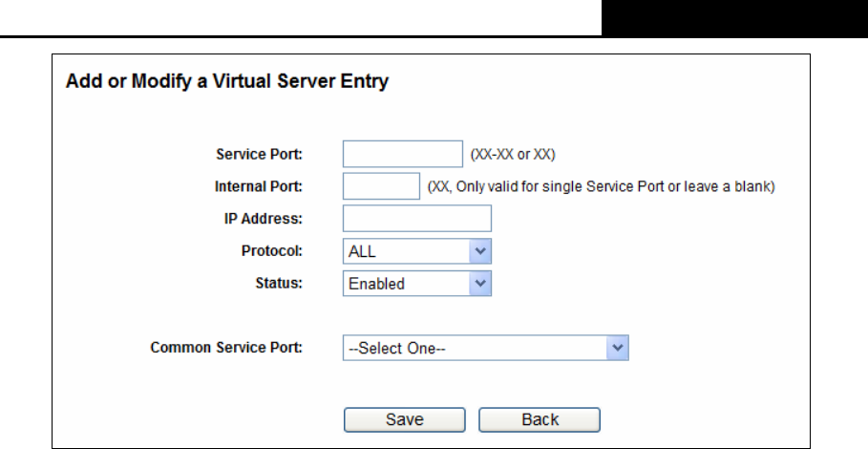The image size is (868, 449).
Task: Click the (XX-XX or XX) format hint
Action: click(x=513, y=155)
